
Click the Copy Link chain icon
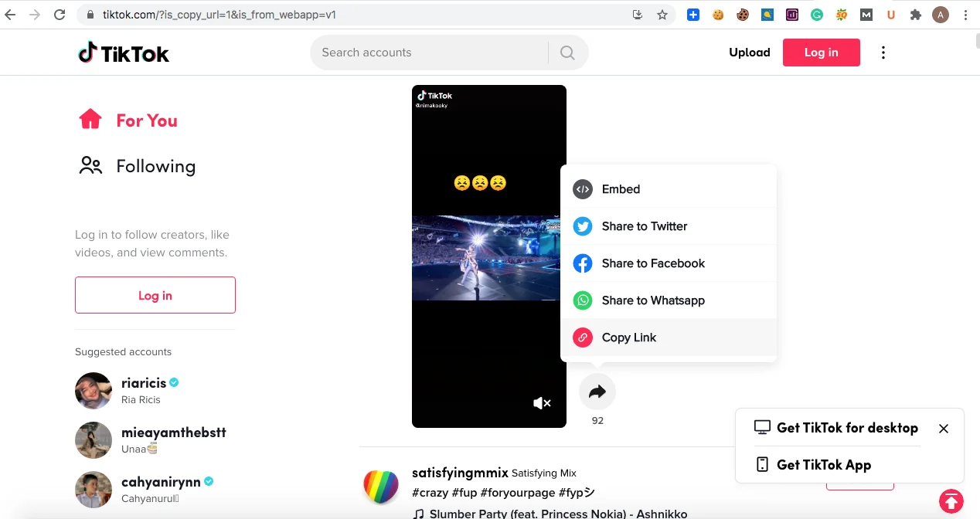(x=583, y=338)
